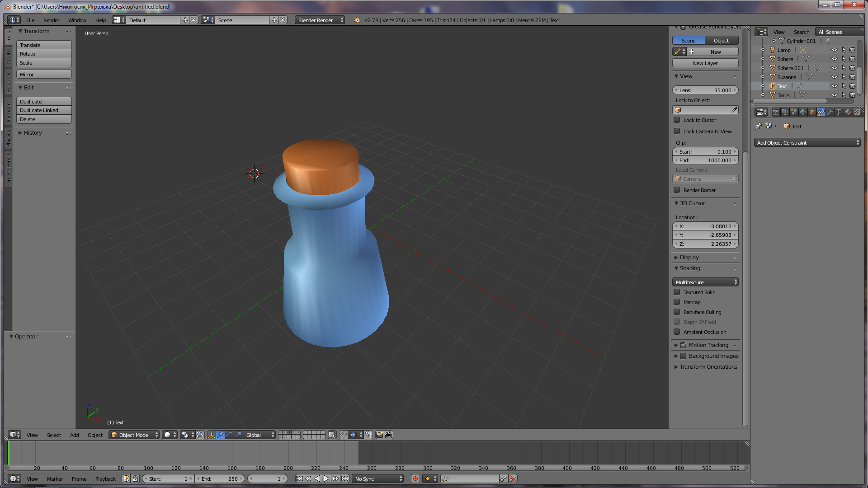Viewport: 868px width, 488px height.
Task: Enable Textured Solid checkbox
Action: [x=677, y=292]
